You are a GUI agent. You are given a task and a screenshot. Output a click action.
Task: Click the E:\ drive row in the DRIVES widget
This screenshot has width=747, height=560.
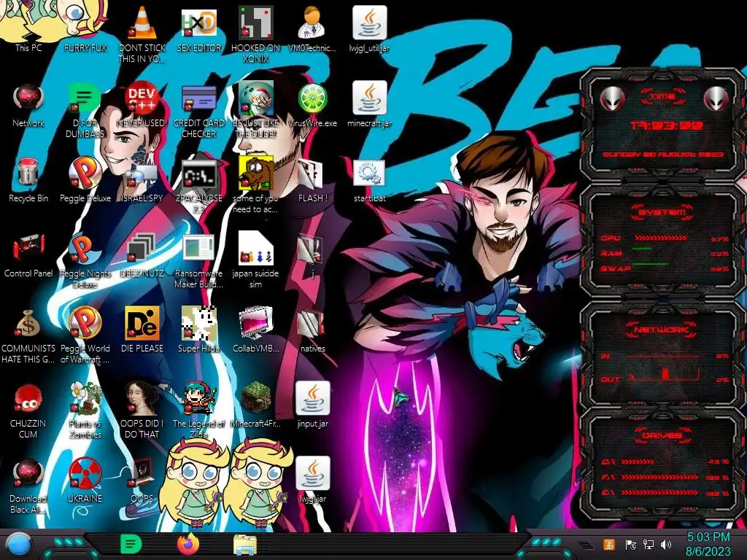click(665, 493)
